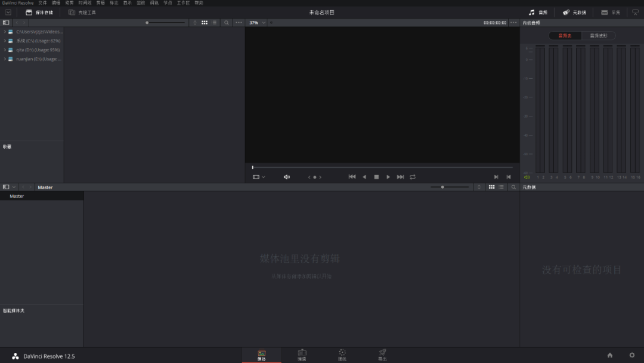Image resolution: width=644 pixels, height=363 pixels.
Task: Open the 工作区 menu
Action: 183,3
